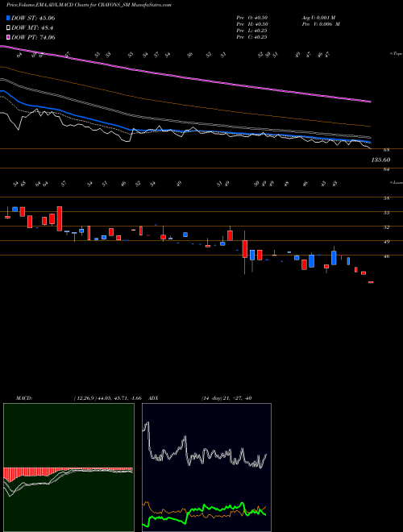Click the 'ADX' panel heading
The image size is (403, 532).
click(x=154, y=398)
